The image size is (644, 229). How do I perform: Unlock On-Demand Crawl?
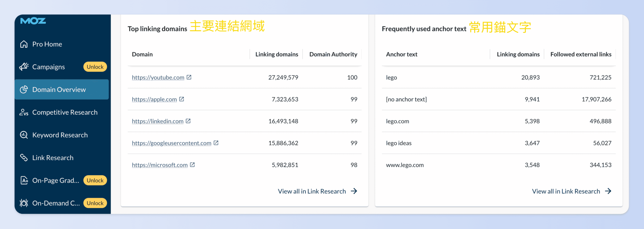click(x=95, y=203)
